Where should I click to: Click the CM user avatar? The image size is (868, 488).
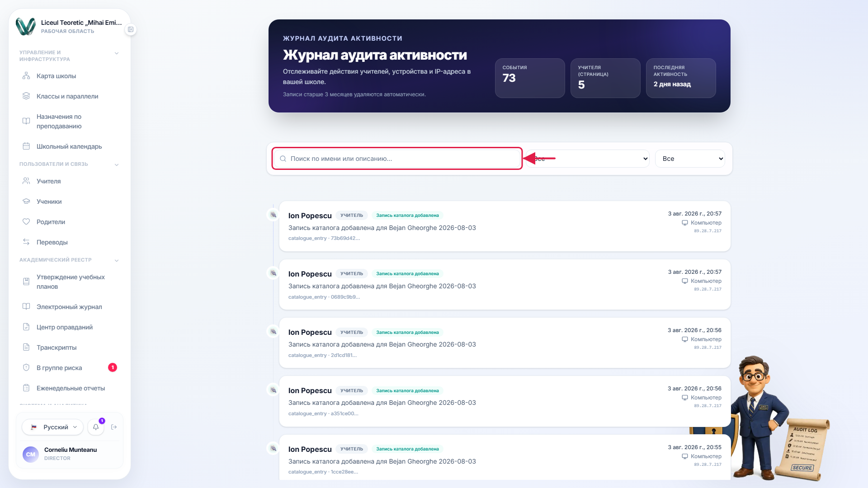pos(31,454)
